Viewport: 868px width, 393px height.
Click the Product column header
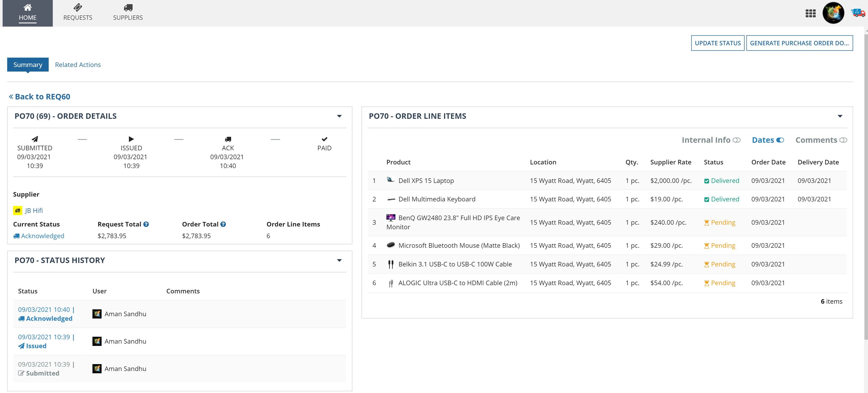point(398,162)
